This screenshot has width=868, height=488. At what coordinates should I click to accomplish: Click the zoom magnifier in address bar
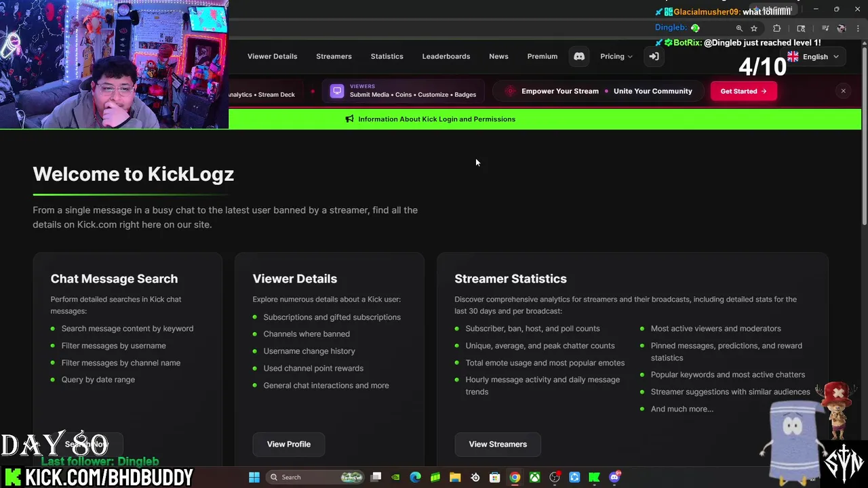739,28
